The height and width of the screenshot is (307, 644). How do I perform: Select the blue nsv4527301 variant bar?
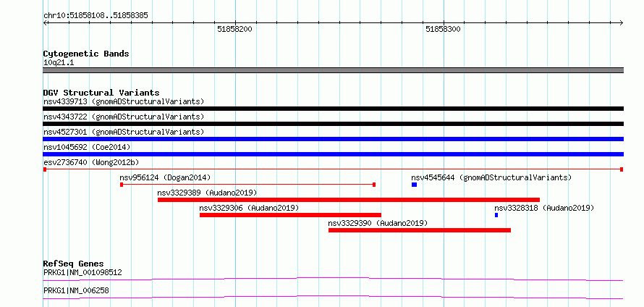pos(333,139)
